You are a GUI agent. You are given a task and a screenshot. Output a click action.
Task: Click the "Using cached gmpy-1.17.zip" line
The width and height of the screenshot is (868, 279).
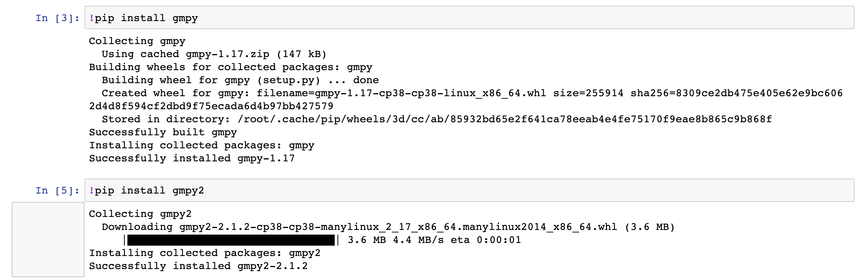[214, 54]
